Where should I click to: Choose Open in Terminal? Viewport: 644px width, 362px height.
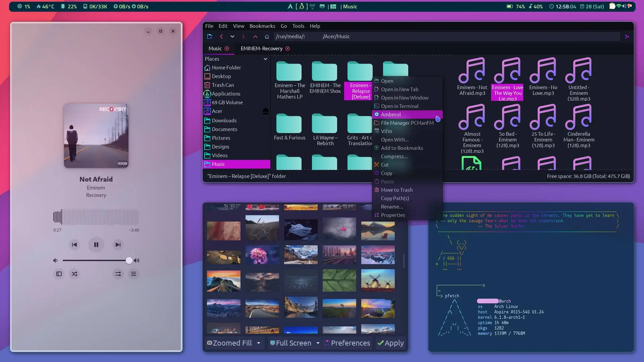point(407,106)
